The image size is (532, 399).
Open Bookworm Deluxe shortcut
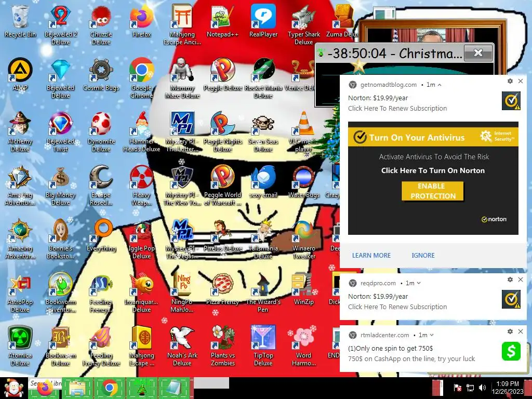tap(61, 346)
